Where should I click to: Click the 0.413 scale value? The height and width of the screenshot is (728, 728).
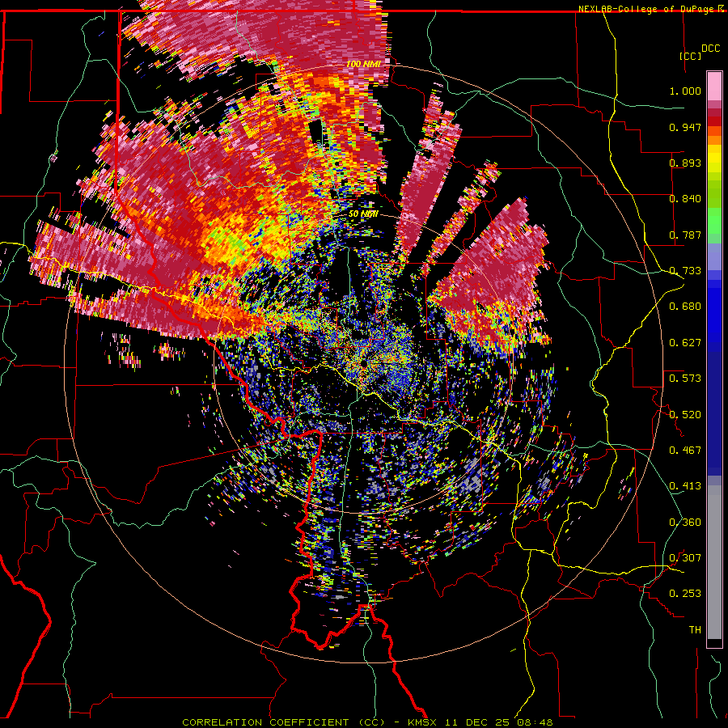(x=685, y=486)
